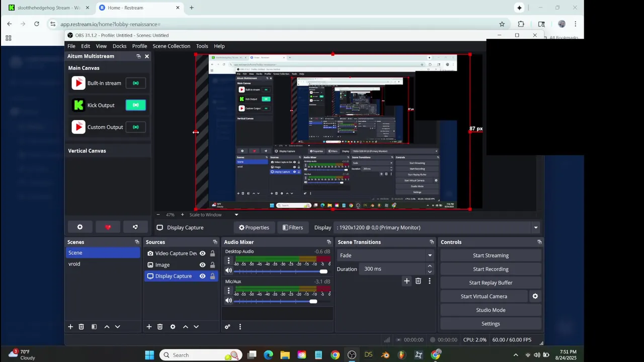Remove selected scene with trash icon
The image size is (644, 362).
82,327
